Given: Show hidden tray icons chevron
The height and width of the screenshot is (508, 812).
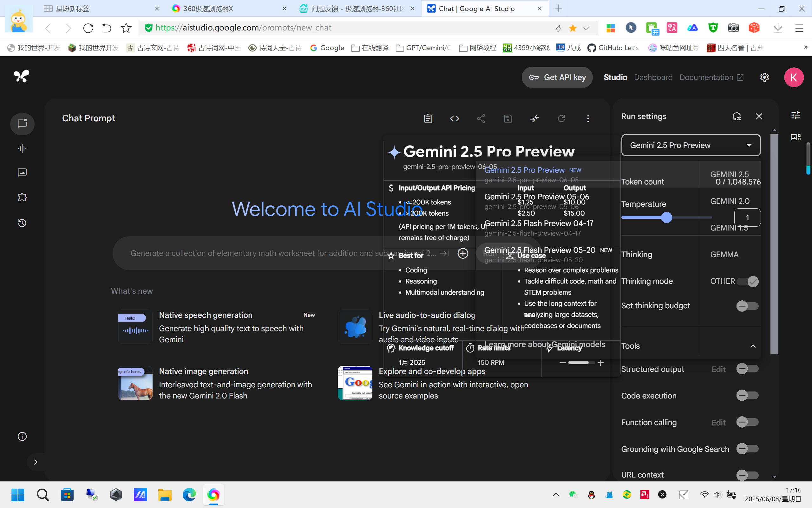Looking at the screenshot, I should 556,495.
